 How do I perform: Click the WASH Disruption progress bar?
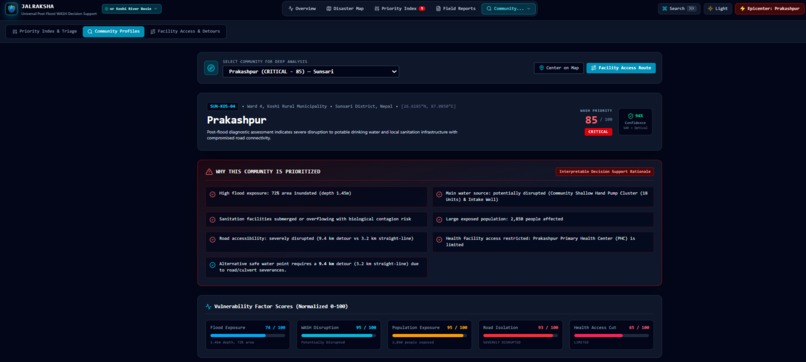[x=338, y=335]
